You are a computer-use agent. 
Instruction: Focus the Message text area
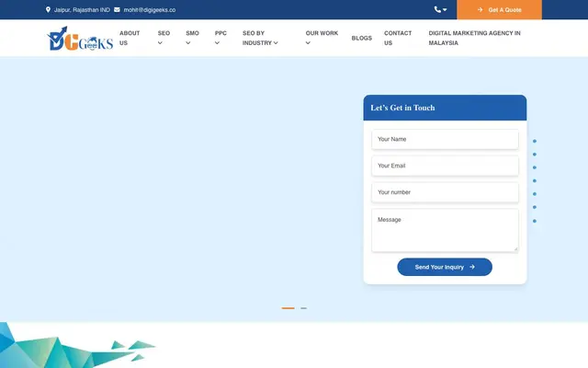click(x=445, y=230)
